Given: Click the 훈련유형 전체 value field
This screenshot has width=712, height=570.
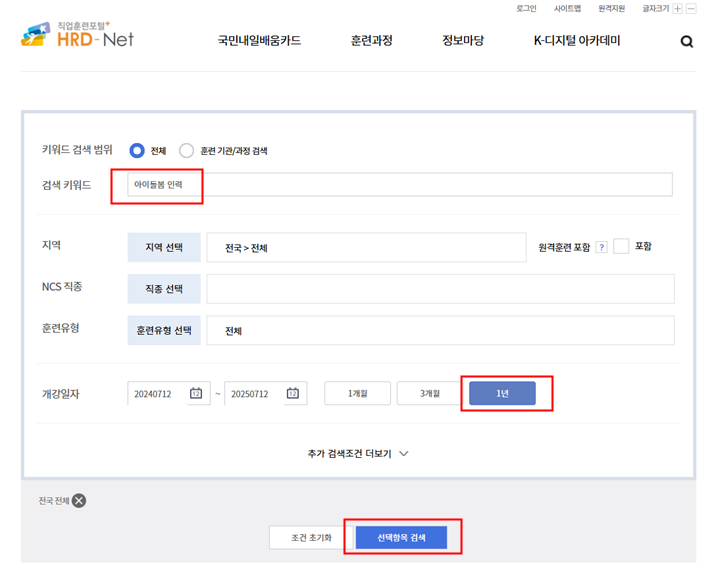Looking at the screenshot, I should coord(440,330).
